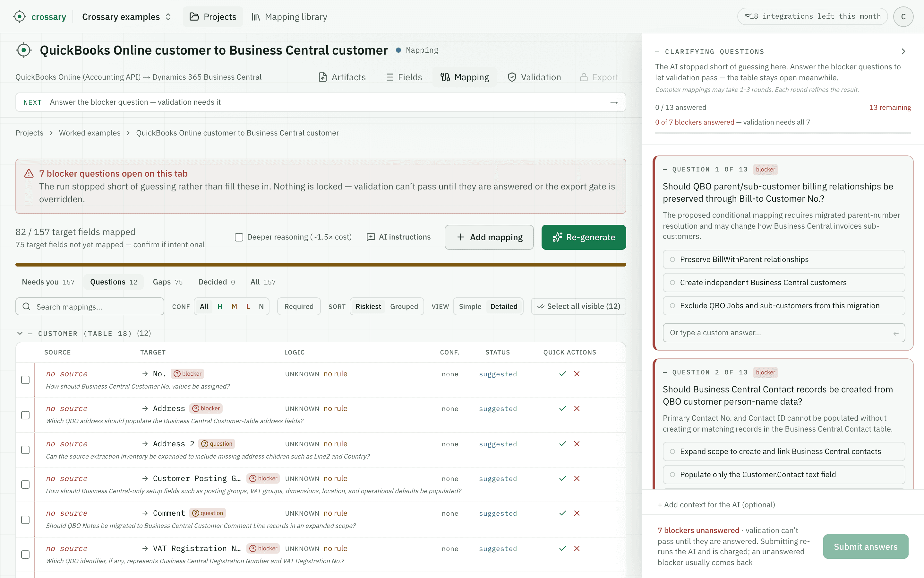Viewport: 924px width, 578px height.
Task: Open AI instructions
Action: [x=398, y=237]
